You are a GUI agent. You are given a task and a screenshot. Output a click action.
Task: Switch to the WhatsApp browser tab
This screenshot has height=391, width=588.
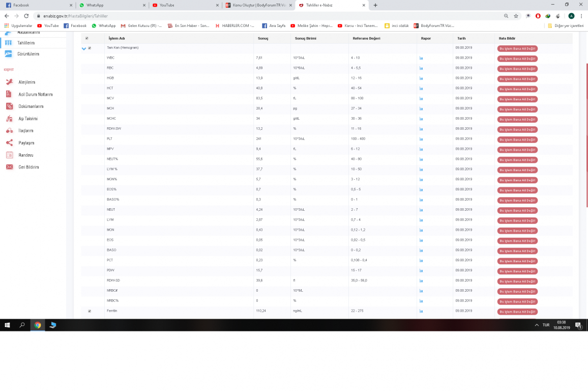tap(112, 5)
